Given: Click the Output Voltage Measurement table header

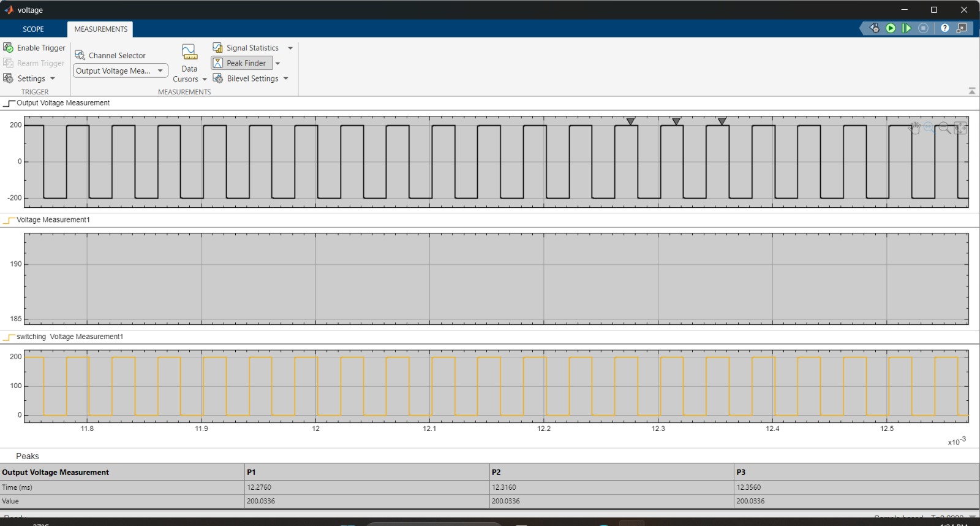Looking at the screenshot, I should pyautogui.click(x=55, y=472).
